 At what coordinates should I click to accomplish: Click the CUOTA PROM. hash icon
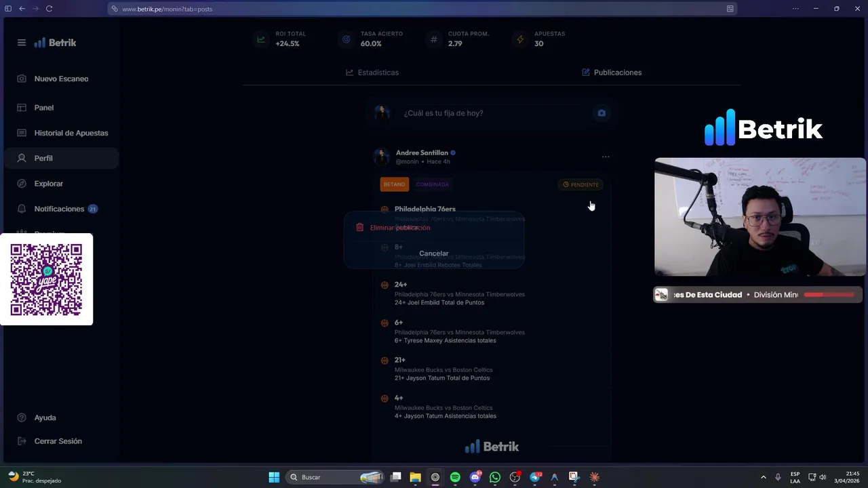pos(434,39)
